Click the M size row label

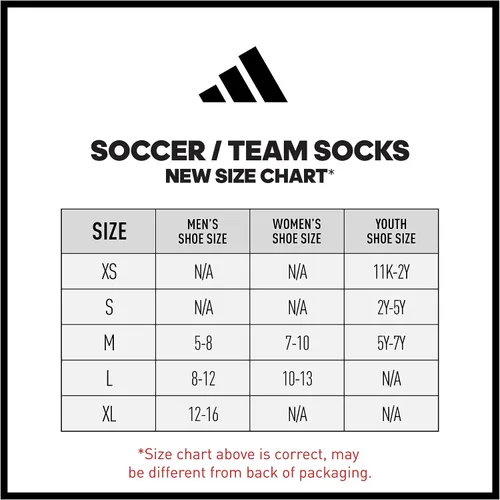coord(109,343)
